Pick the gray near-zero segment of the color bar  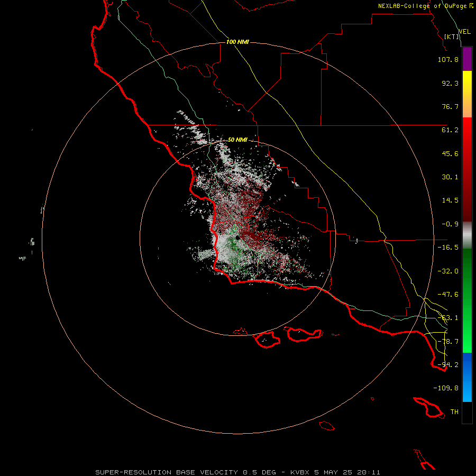[x=467, y=235]
